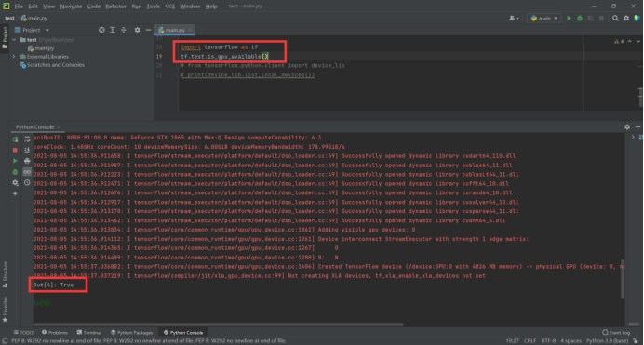644x345 pixels.
Task: Open TODO tool window
Action: pyautogui.click(x=23, y=333)
